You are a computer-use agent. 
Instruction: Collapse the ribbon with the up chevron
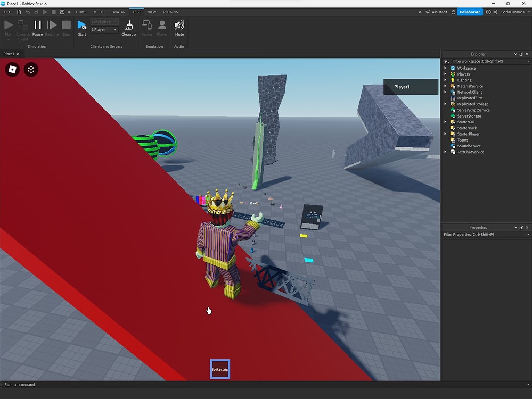[x=420, y=12]
